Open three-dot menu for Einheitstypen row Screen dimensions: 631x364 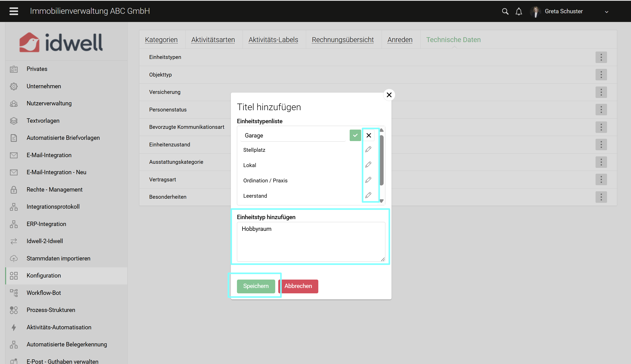point(601,57)
